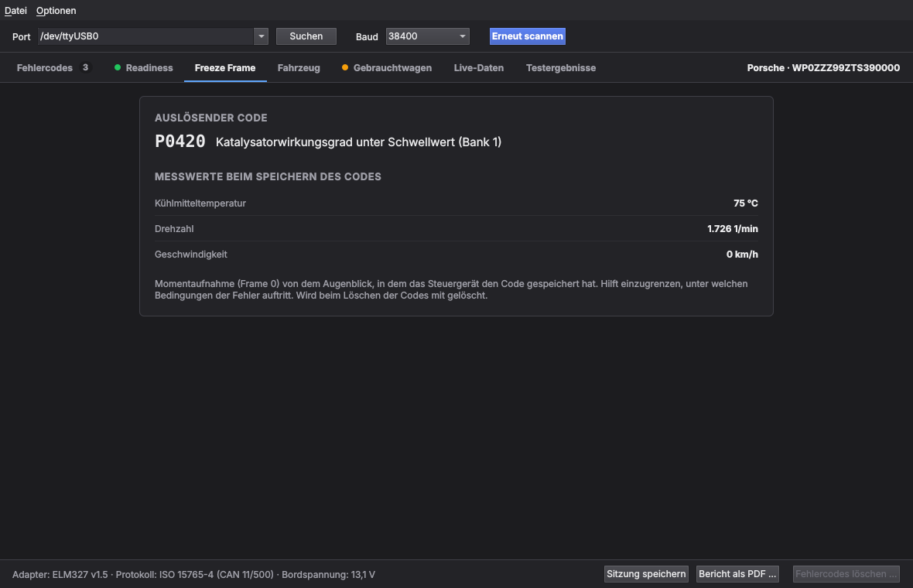Click the 0 km/h value
Image resolution: width=913 pixels, height=588 pixels.
coord(742,255)
